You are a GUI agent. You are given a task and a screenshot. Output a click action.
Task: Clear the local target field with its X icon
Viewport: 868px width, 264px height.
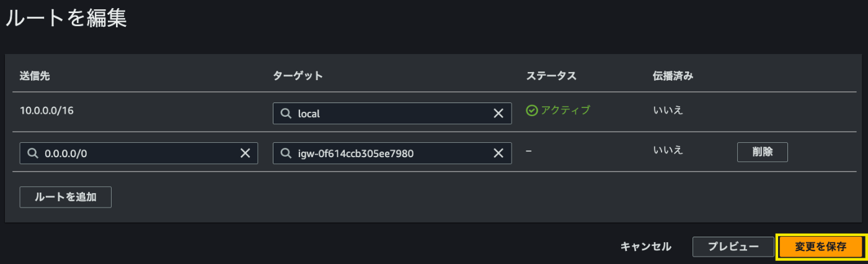(x=498, y=114)
